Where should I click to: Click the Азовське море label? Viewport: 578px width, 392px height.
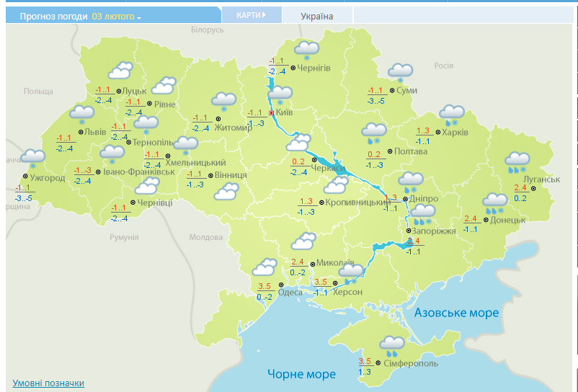coord(456,313)
